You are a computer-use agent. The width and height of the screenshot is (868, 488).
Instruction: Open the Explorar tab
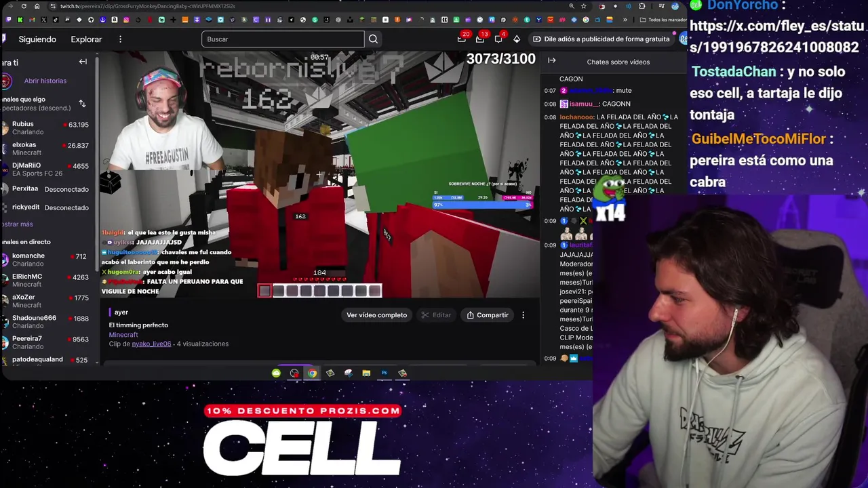(x=86, y=39)
